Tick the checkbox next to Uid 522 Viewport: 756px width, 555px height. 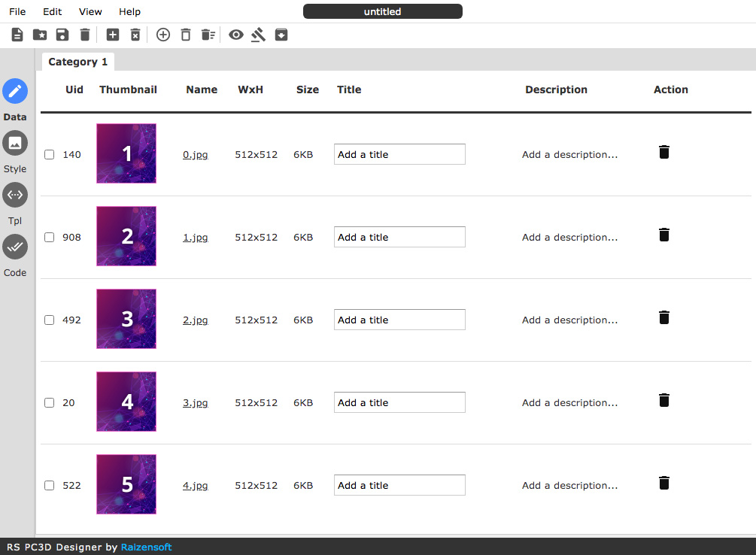click(50, 485)
